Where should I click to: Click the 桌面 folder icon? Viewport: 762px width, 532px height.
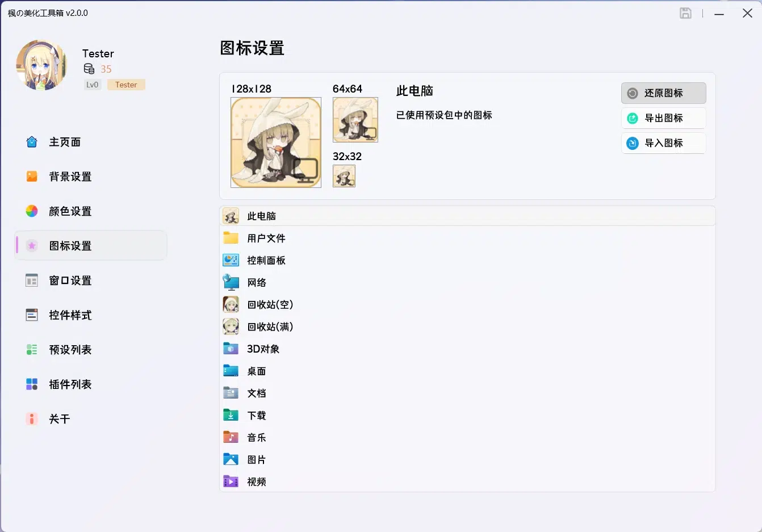coord(231,371)
